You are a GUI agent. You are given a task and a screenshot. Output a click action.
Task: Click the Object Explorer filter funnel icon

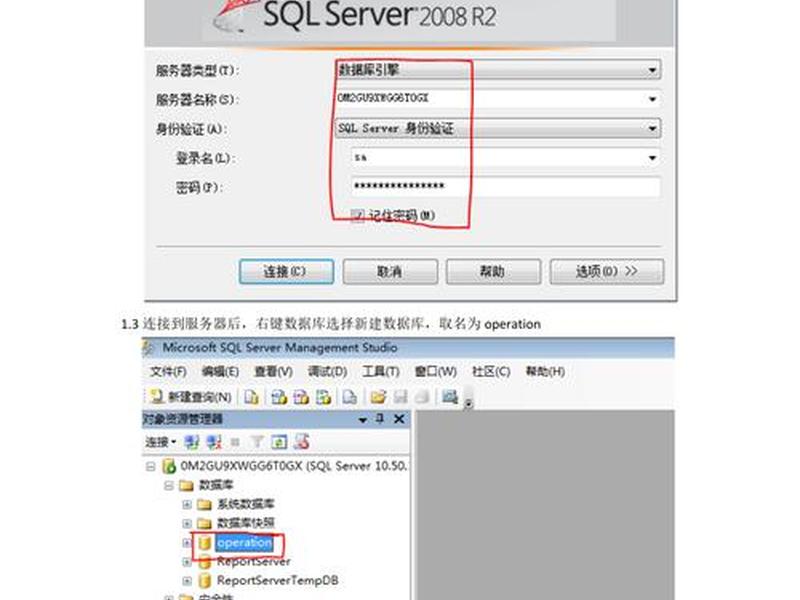(x=257, y=442)
